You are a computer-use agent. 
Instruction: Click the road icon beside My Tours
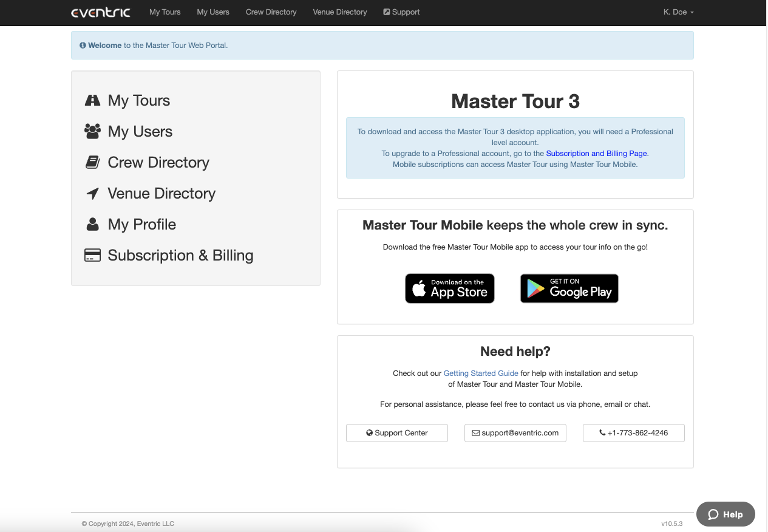coord(92,100)
